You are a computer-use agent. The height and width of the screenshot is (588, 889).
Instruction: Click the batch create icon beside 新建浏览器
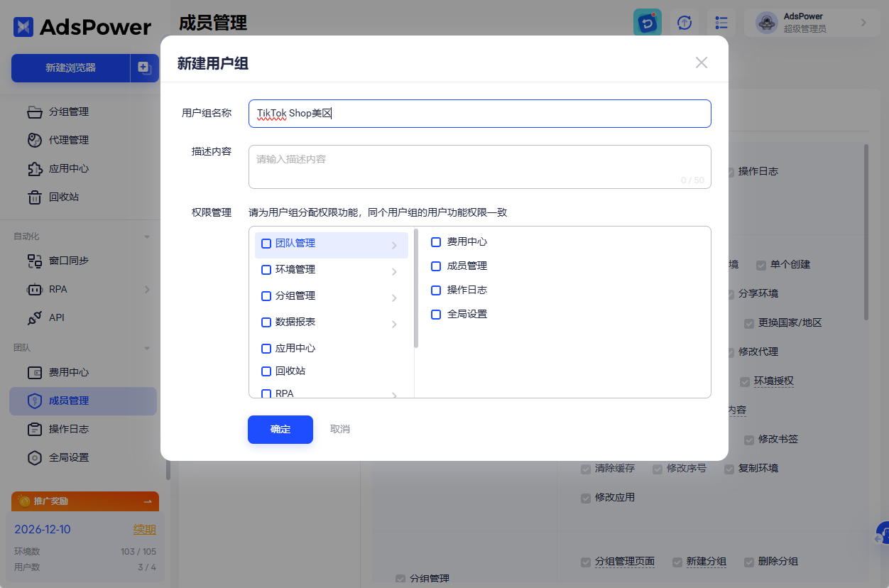pos(145,68)
